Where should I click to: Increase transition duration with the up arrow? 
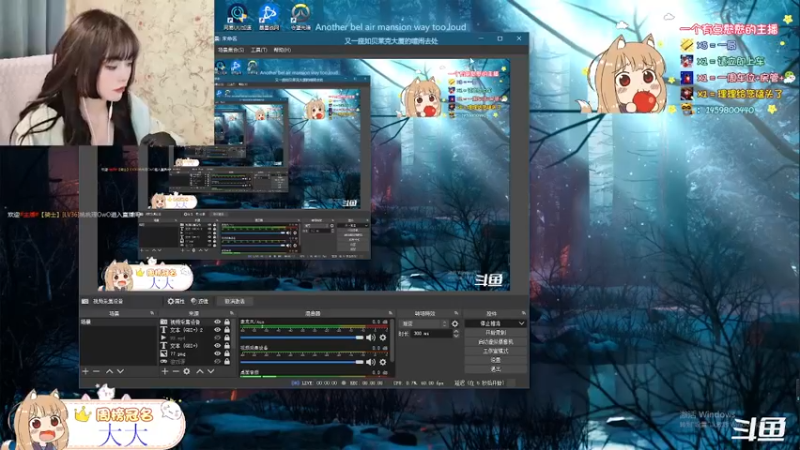click(456, 331)
